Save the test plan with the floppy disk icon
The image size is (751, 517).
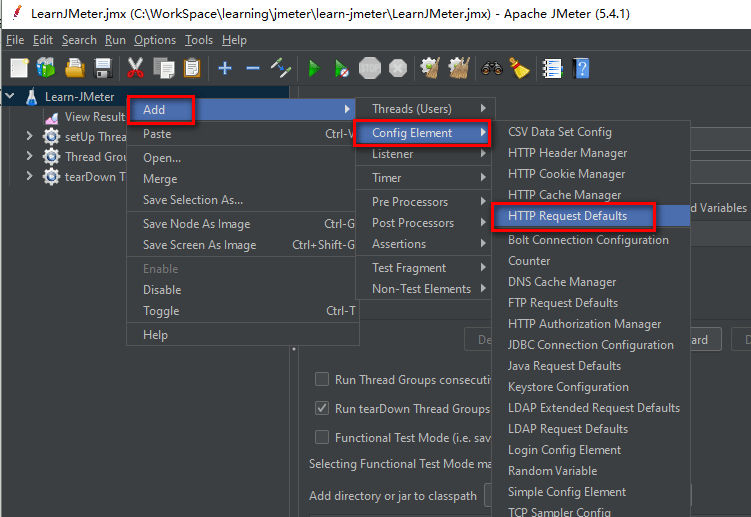coord(103,68)
